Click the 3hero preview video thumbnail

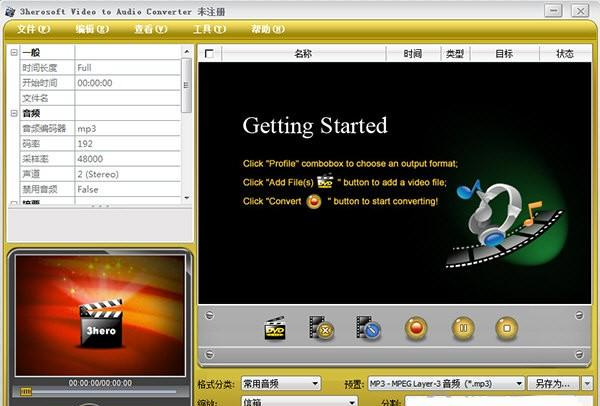(100, 316)
